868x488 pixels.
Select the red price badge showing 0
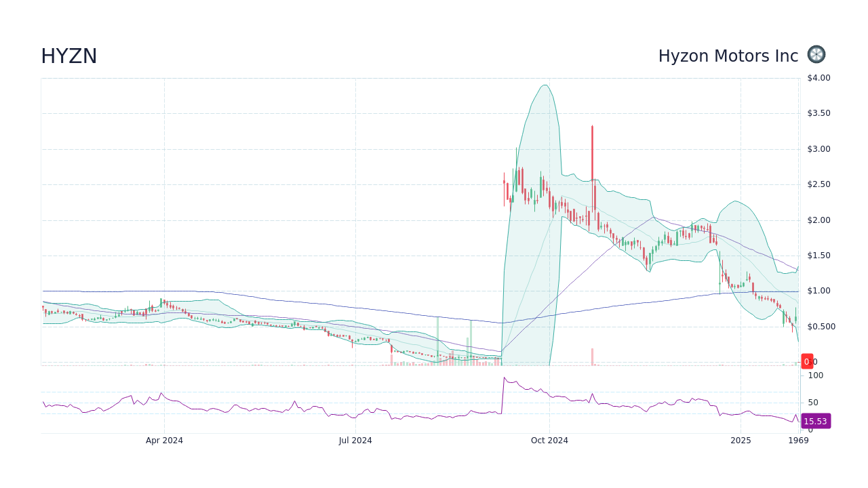tap(807, 361)
